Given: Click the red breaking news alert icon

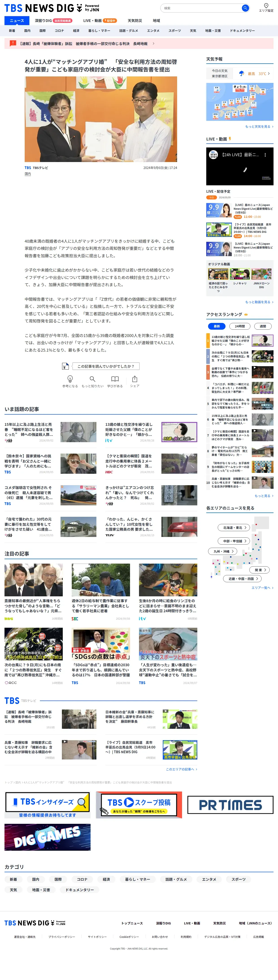Looking at the screenshot, I should pyautogui.click(x=13, y=43).
